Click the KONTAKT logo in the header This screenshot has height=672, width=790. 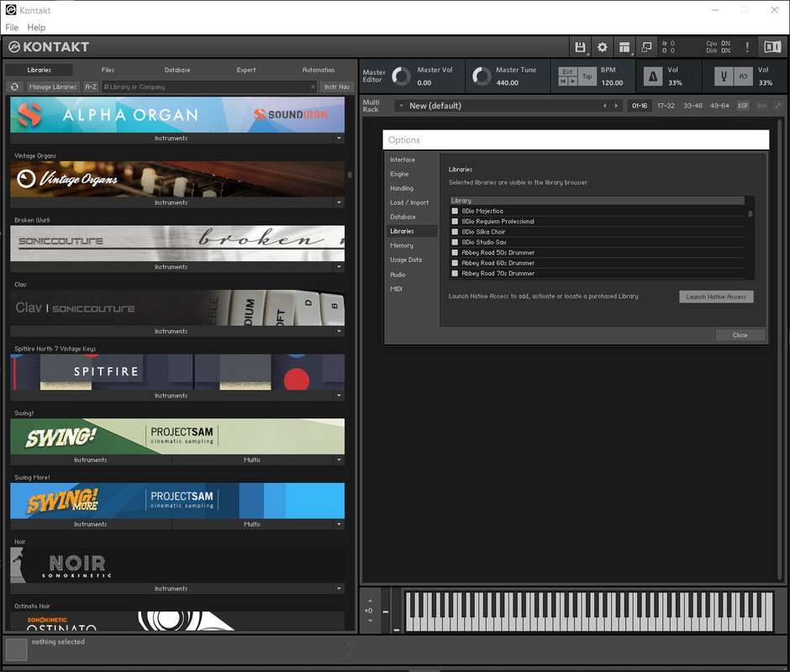point(49,47)
